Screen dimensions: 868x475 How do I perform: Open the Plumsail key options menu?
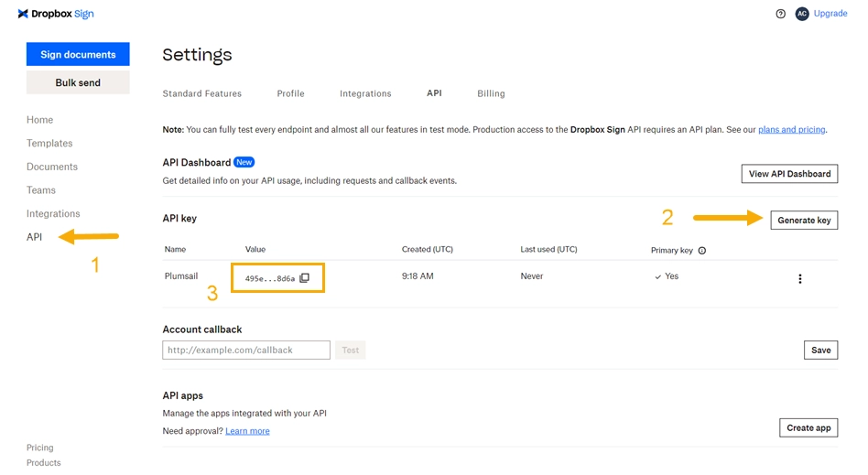800,278
